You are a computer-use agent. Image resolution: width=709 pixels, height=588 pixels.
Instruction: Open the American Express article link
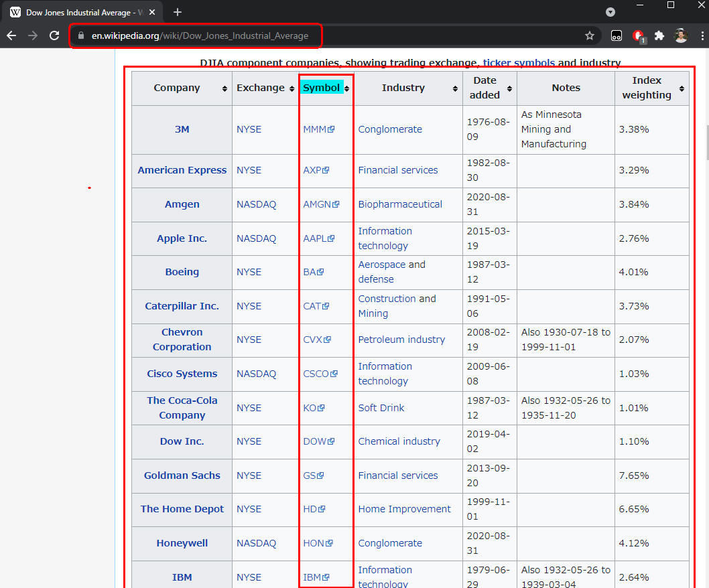point(182,170)
